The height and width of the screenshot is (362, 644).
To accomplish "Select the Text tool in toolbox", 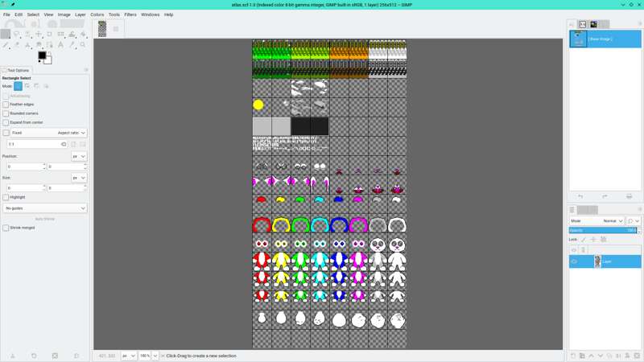I will [x=60, y=45].
